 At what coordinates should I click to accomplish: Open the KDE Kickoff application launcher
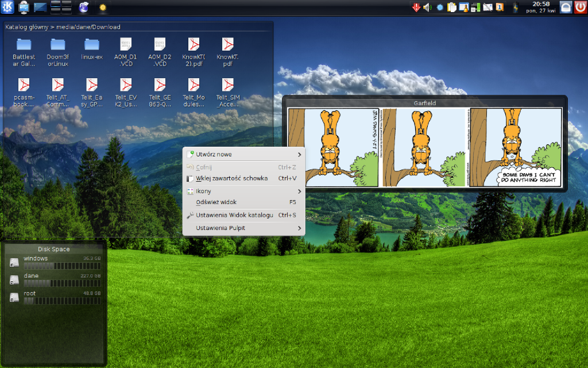(x=7, y=7)
